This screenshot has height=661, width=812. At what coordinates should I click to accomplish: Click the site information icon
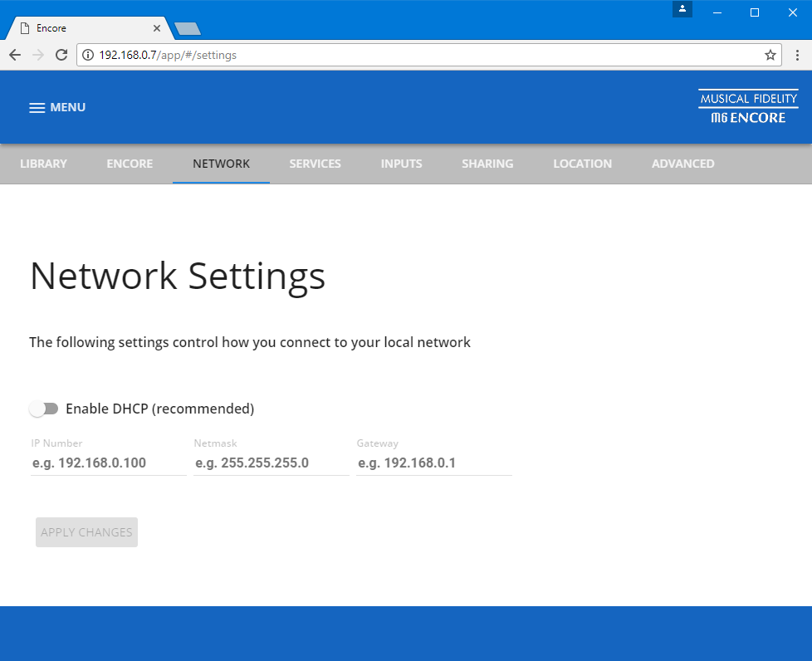(88, 55)
